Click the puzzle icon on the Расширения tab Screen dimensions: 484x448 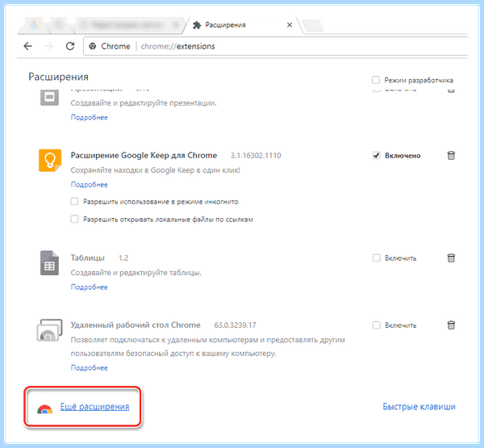pos(197,25)
